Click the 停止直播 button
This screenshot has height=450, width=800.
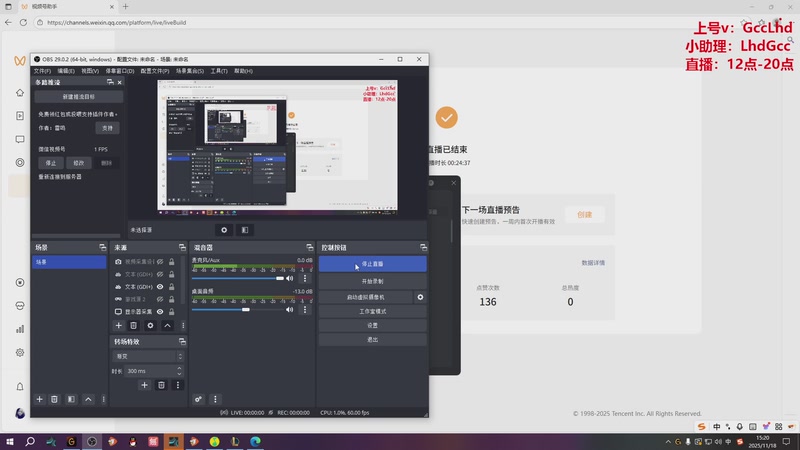click(372, 264)
